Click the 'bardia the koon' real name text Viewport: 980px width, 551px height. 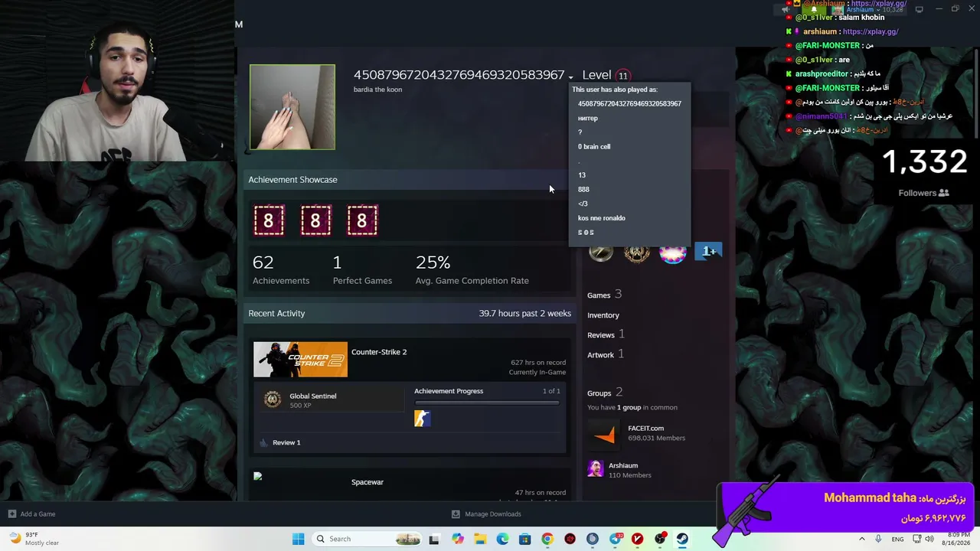(377, 90)
